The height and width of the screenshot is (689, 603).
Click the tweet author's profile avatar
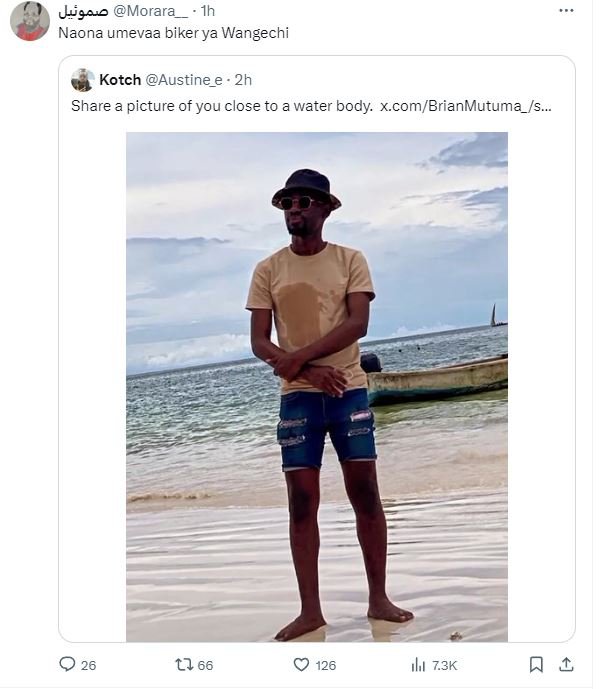(30, 21)
